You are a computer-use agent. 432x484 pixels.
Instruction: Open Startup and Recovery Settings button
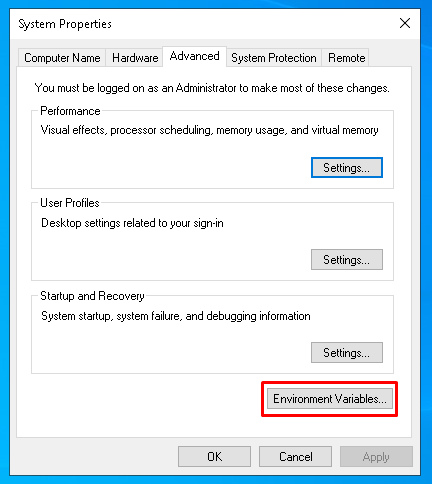click(347, 353)
